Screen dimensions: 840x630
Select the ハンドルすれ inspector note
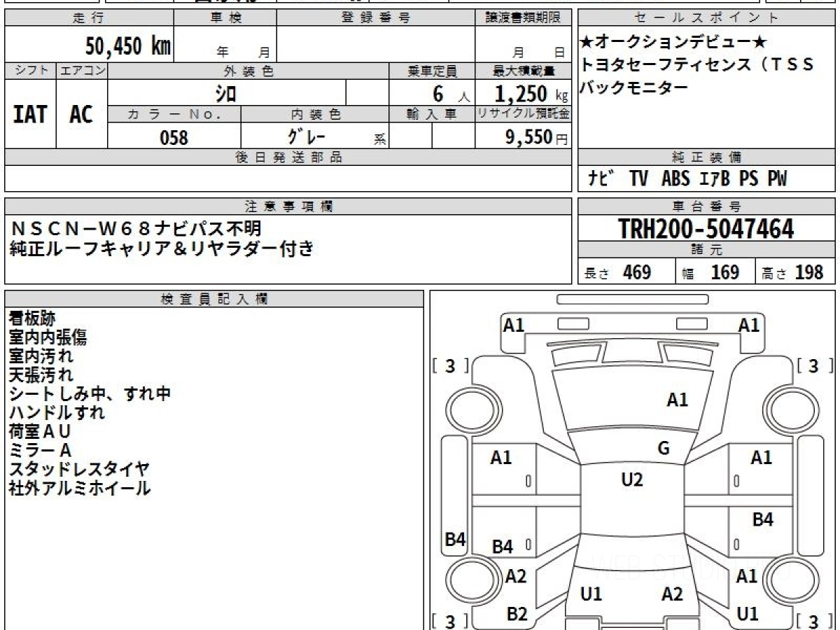point(57,413)
